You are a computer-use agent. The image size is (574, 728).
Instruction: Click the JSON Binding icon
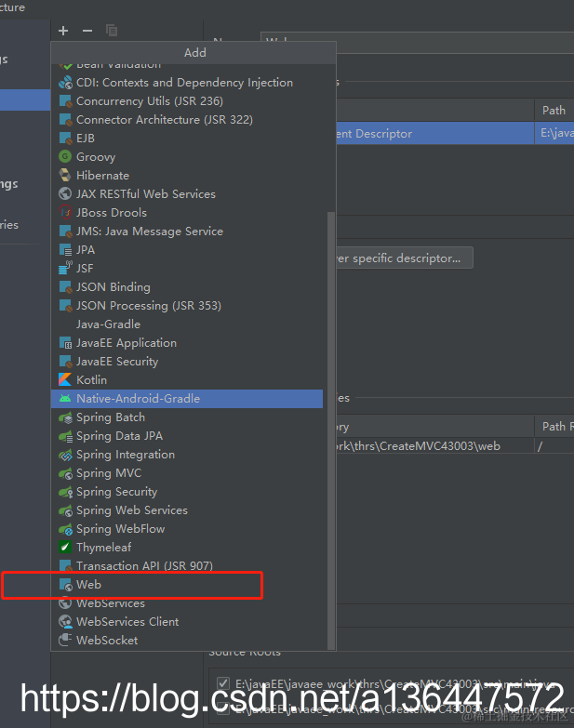point(65,287)
